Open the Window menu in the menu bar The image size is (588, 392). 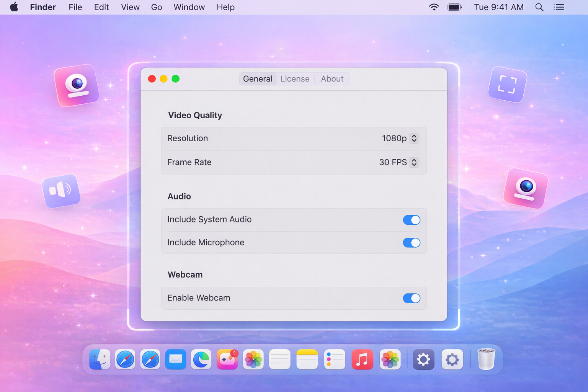[189, 7]
